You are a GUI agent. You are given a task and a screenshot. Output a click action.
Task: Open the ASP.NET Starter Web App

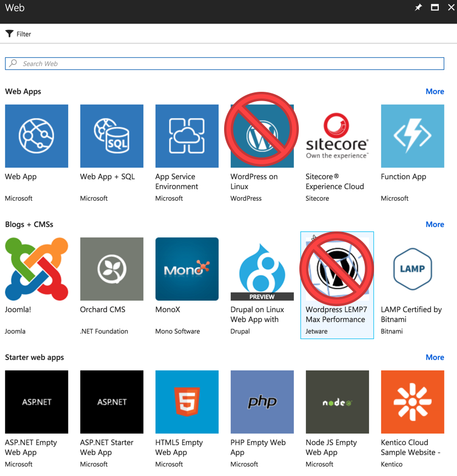(x=112, y=402)
